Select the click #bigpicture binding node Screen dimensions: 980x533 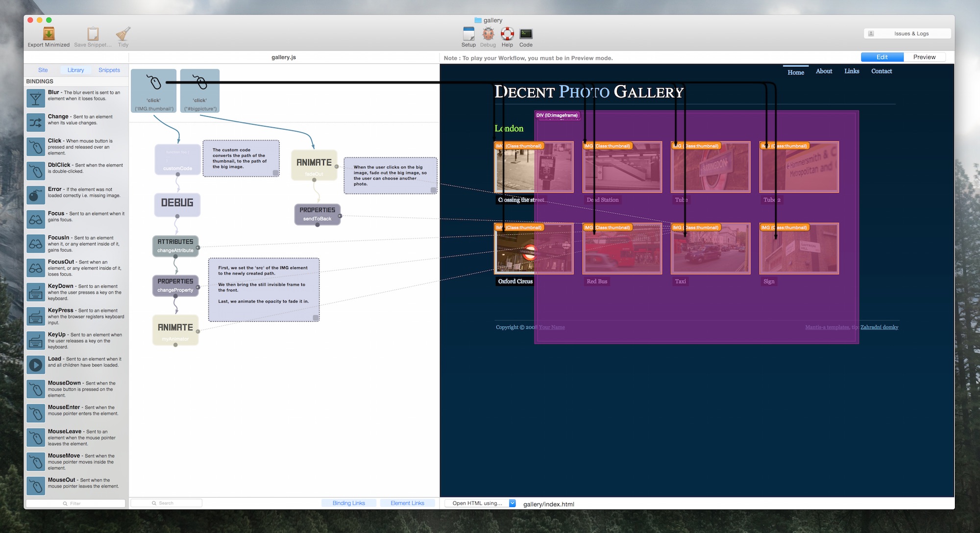coord(200,91)
